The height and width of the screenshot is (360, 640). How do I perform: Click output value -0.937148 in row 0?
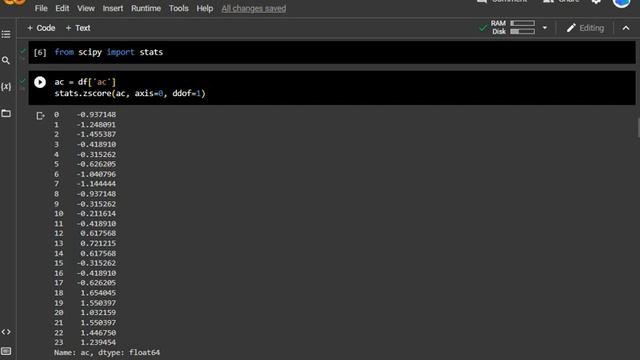(96, 115)
